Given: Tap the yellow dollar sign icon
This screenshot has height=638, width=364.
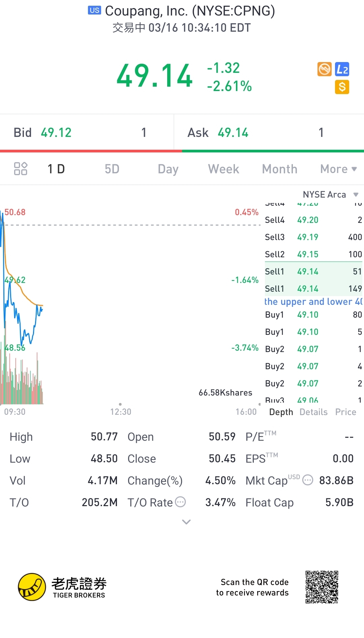Looking at the screenshot, I should coord(342,87).
